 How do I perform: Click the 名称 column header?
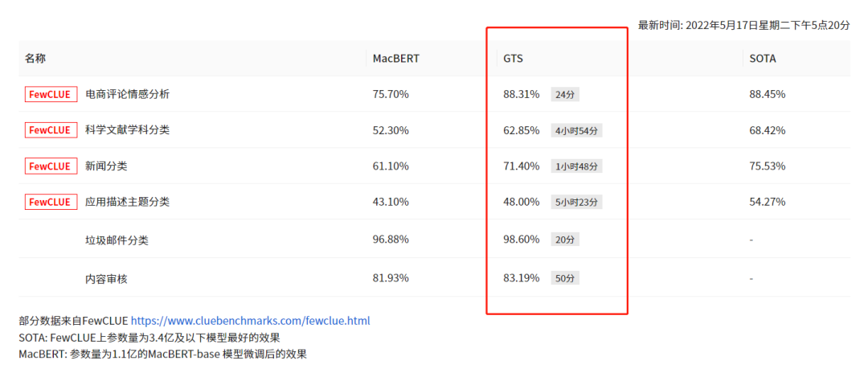(35, 58)
